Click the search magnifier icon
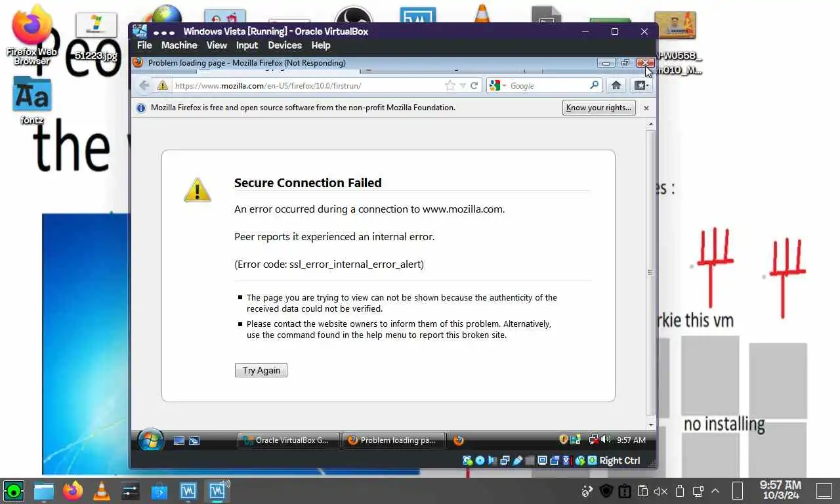 point(594,85)
